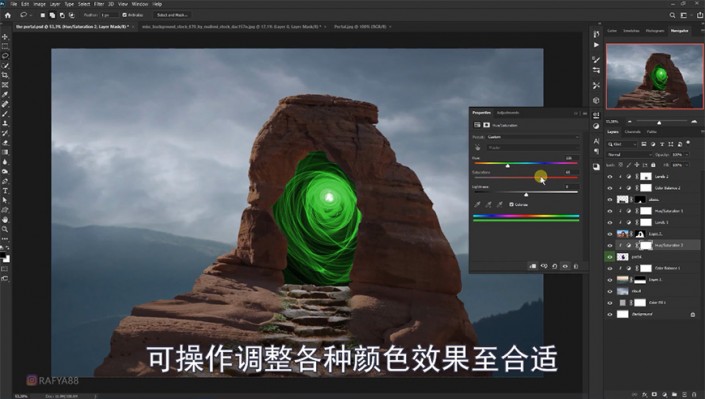
Task: Choose Add to Selection mode icon
Action: [x=52, y=15]
